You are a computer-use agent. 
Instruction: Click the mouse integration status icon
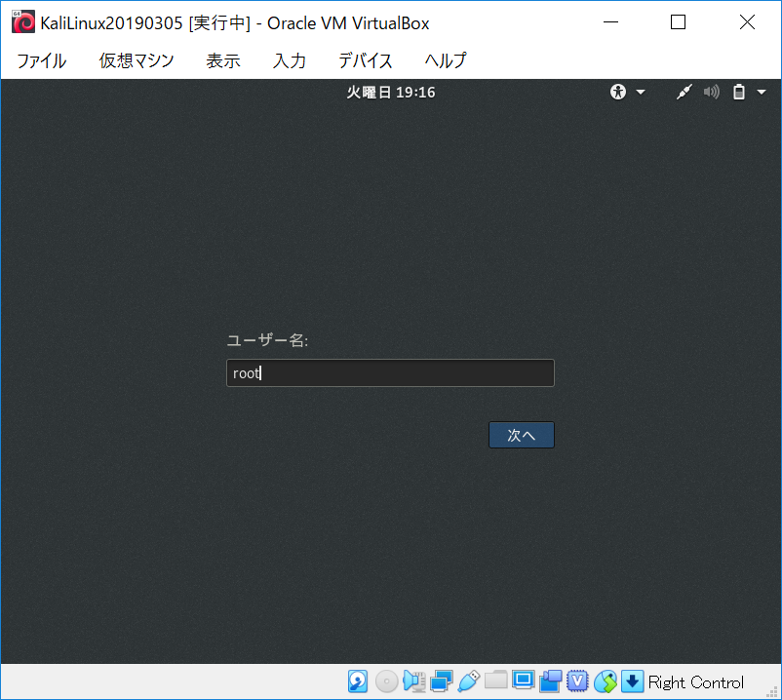tap(606, 681)
